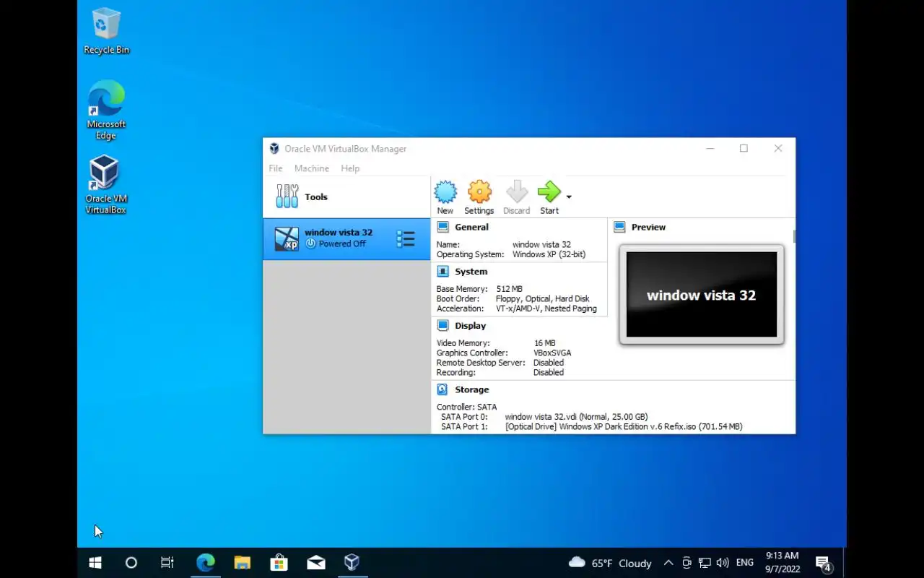The image size is (924, 578).
Task: Open volume speaker tray icon
Action: [723, 563]
